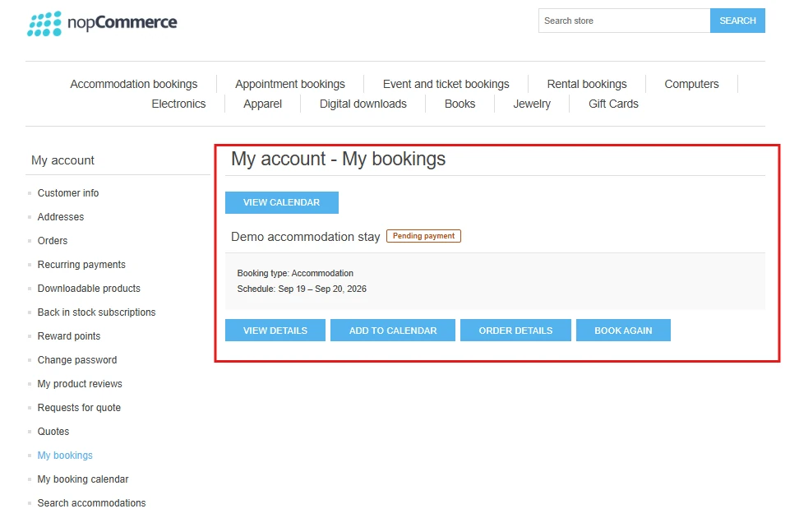Click the blue SEARCH button
This screenshot has height=532, width=799.
pos(737,21)
